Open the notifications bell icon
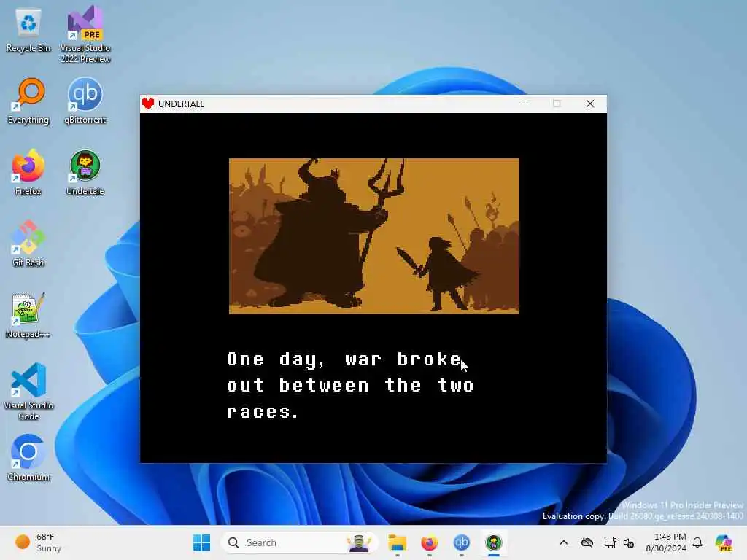Screen dimensions: 747x560 click(697, 542)
